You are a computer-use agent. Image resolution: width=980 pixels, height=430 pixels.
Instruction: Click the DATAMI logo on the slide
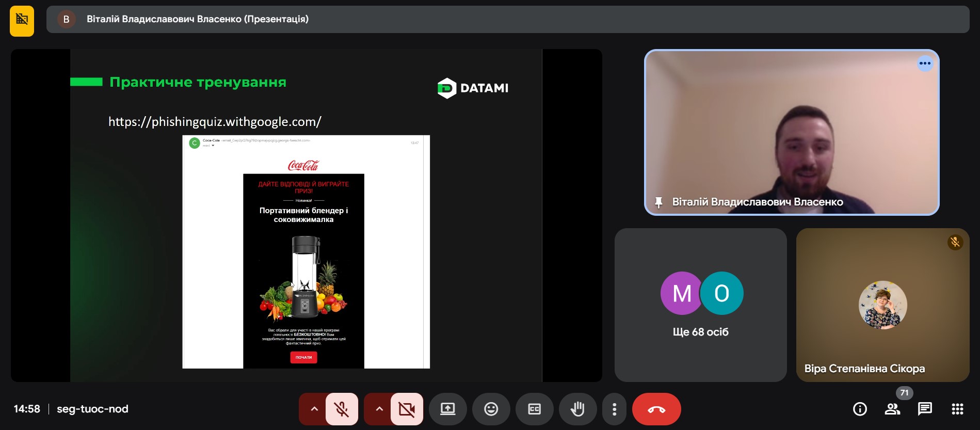[x=473, y=88]
